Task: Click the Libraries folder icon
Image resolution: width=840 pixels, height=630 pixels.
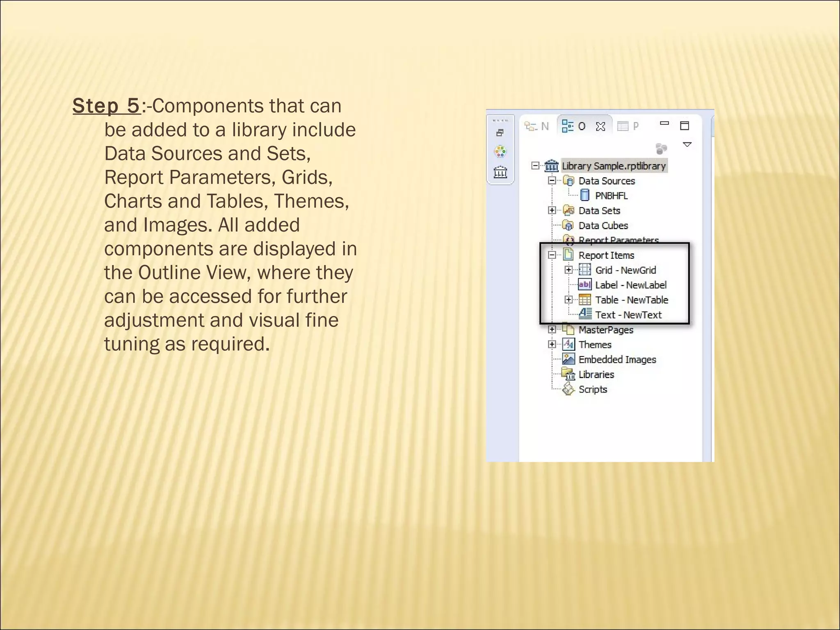Action: click(x=569, y=374)
